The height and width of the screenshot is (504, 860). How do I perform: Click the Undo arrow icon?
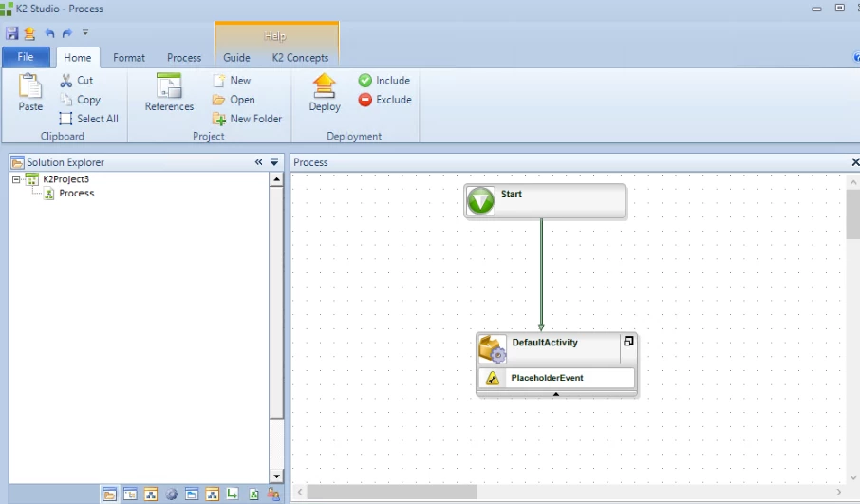pyautogui.click(x=49, y=33)
